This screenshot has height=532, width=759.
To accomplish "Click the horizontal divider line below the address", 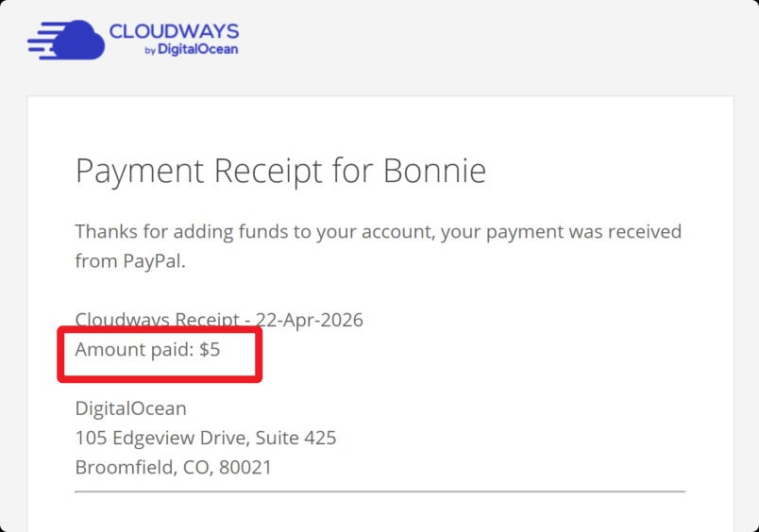I will click(379, 491).
